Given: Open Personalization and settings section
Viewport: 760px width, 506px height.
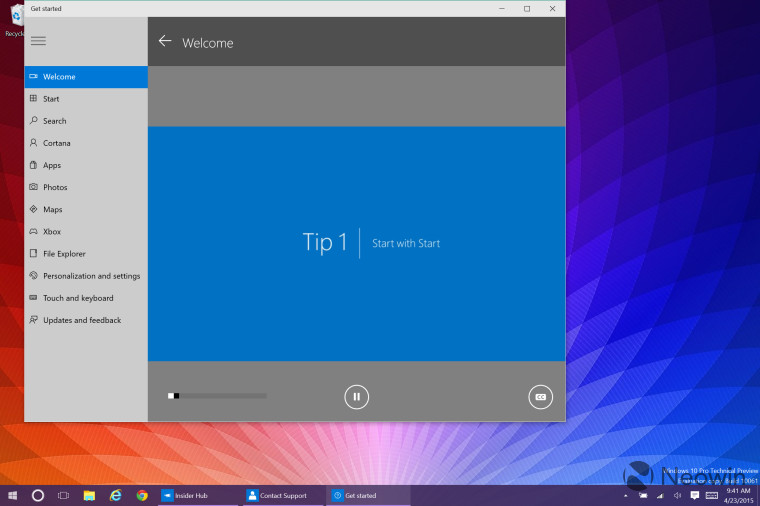Looking at the screenshot, I should pyautogui.click(x=86, y=276).
